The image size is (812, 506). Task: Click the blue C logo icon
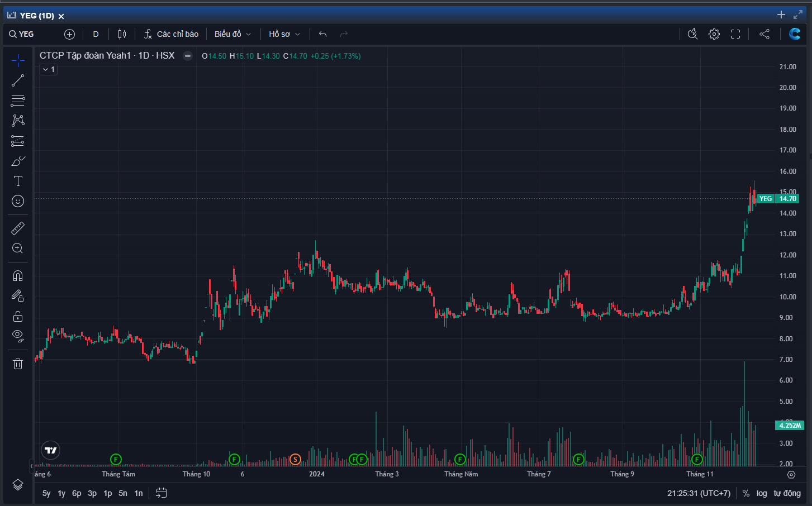pyautogui.click(x=794, y=34)
